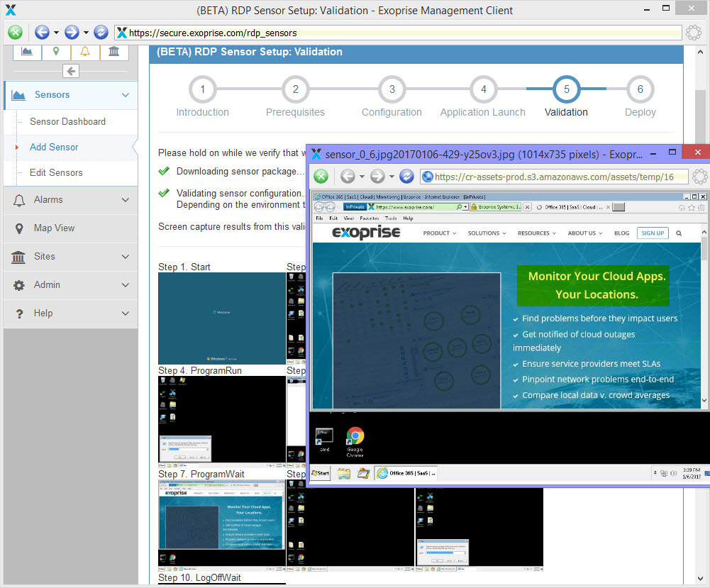
Task: Open back history dropdown in main toolbar
Action: [56, 33]
